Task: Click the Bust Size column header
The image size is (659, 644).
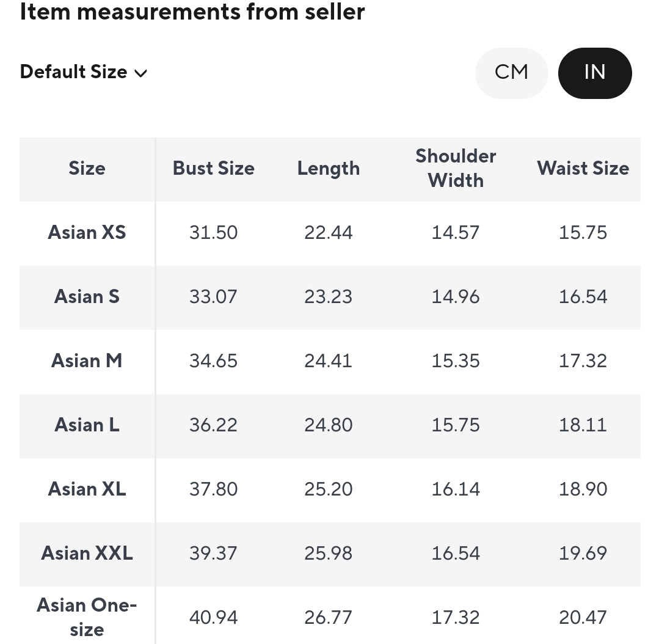Action: (214, 168)
